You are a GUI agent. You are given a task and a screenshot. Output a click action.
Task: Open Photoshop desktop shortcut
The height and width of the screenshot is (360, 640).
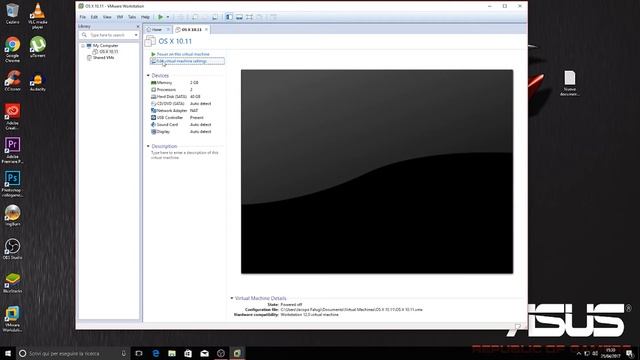[12, 184]
